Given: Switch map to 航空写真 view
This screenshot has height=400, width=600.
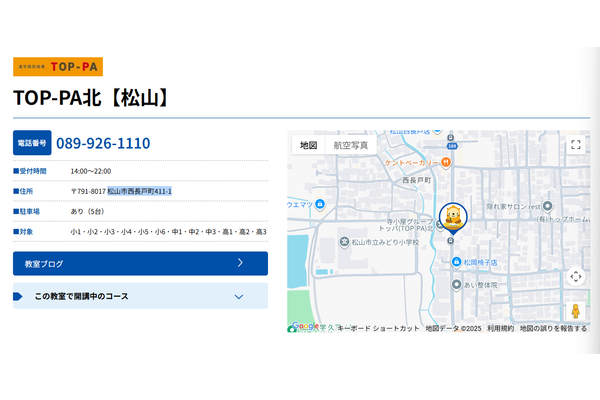Looking at the screenshot, I should pos(351,145).
